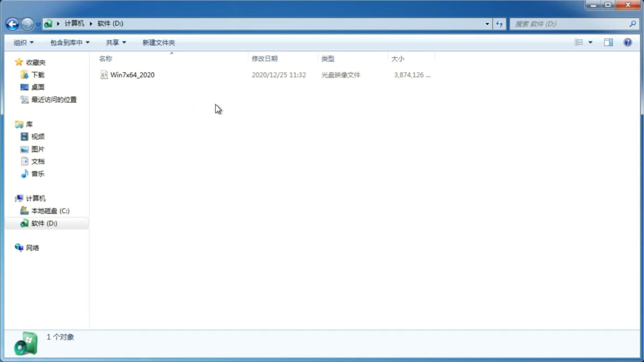Open the Win7x64_2020 disc image file
The height and width of the screenshot is (362, 644).
(132, 75)
